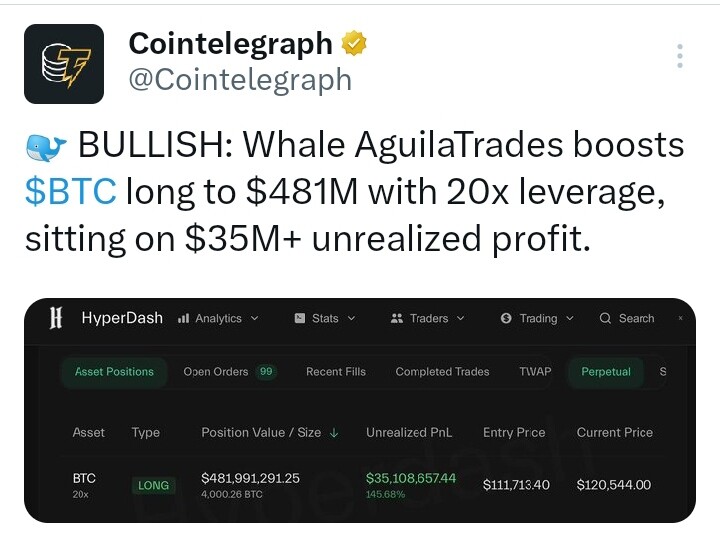Expand the Stats dropdown chevron
Screen dimensions: 720x546
(x=351, y=318)
